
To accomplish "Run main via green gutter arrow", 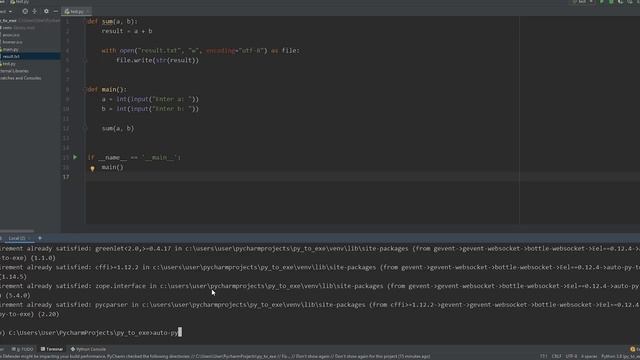I will click(x=75, y=157).
